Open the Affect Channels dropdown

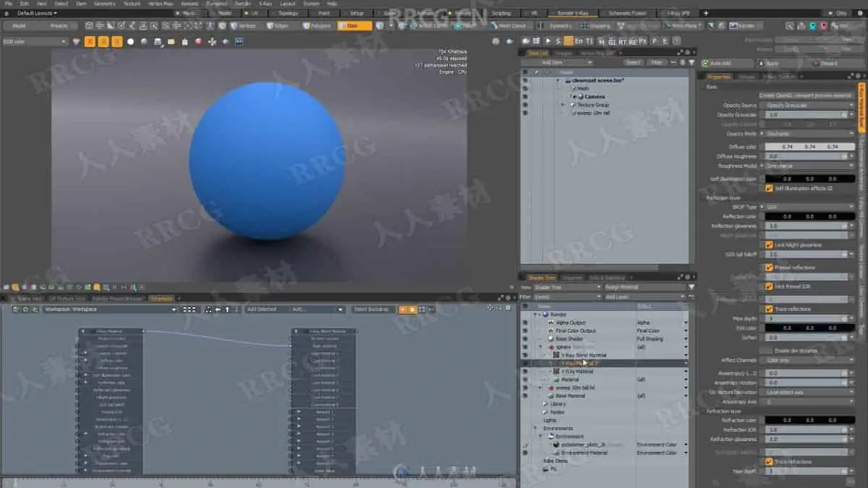coord(810,360)
